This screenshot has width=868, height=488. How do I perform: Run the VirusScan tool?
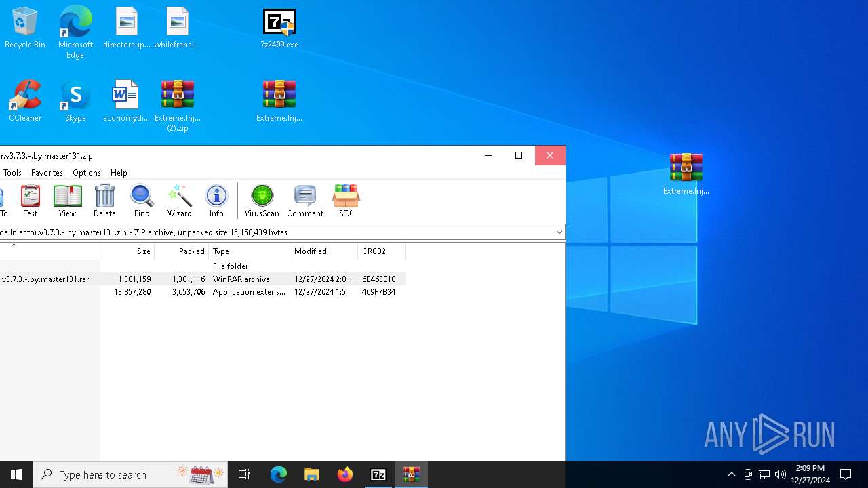click(x=262, y=201)
